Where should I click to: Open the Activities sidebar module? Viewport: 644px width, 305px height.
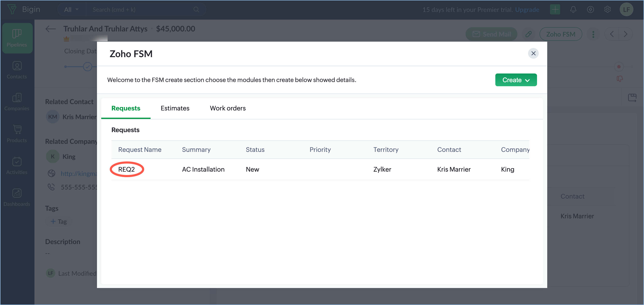click(x=17, y=166)
